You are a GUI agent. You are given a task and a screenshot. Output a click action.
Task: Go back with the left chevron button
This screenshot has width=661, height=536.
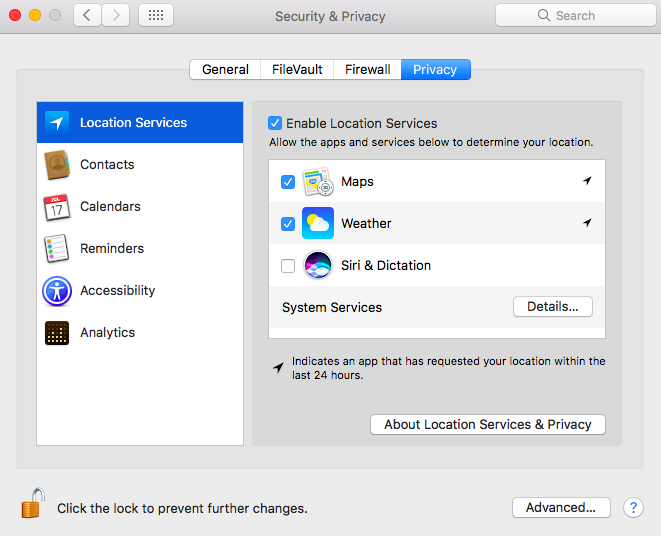click(x=87, y=16)
